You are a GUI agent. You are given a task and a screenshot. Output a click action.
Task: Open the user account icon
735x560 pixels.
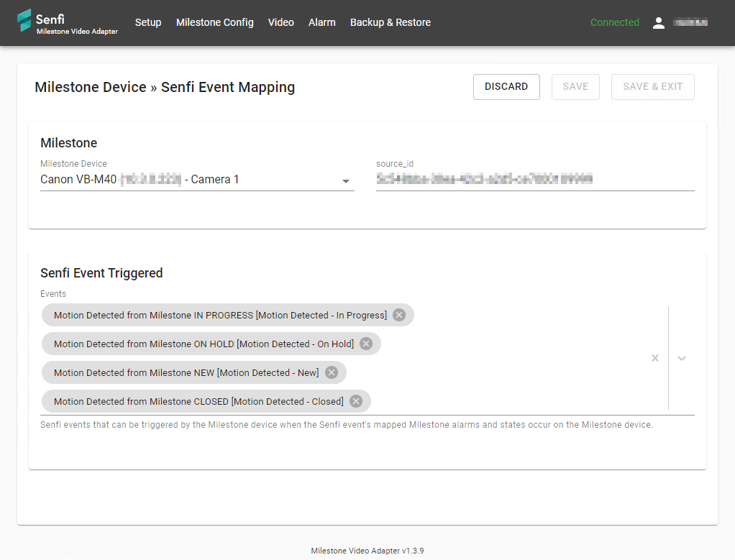659,22
